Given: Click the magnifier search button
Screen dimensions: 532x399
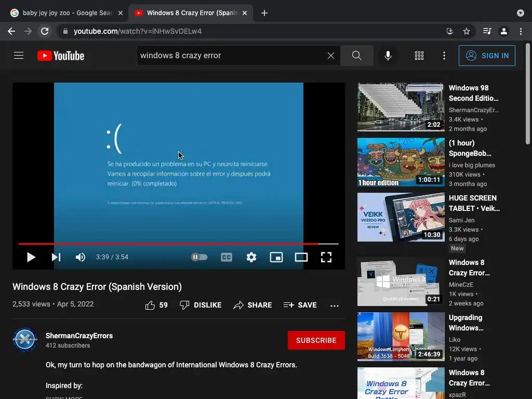Looking at the screenshot, I should tap(356, 56).
